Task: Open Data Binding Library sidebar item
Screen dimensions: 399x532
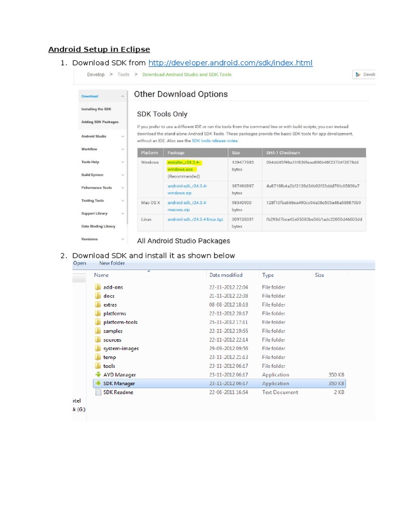Action: (x=98, y=227)
